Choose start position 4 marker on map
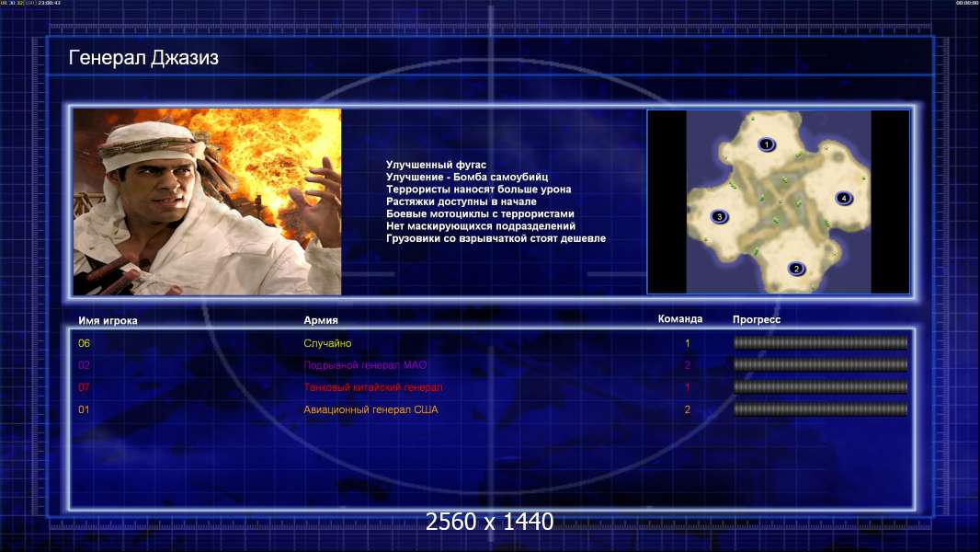 coord(844,198)
